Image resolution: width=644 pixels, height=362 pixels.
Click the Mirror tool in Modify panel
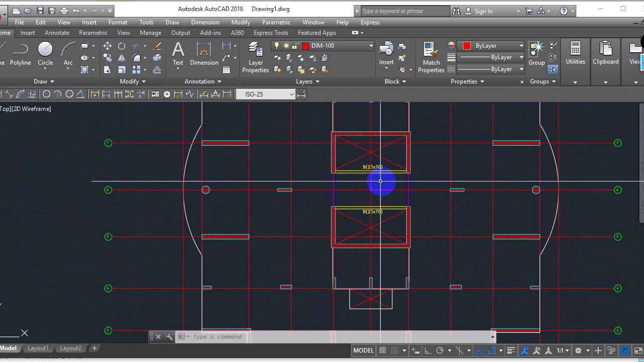click(x=121, y=58)
